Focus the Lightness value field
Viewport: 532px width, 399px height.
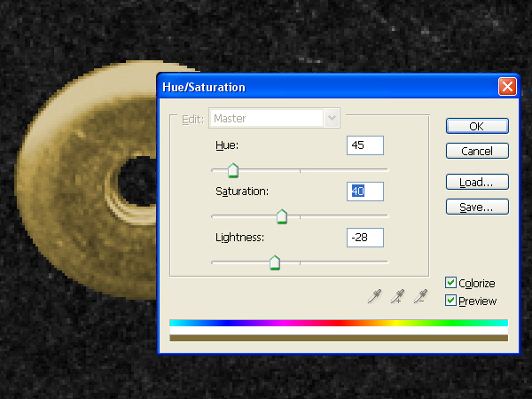click(x=365, y=238)
